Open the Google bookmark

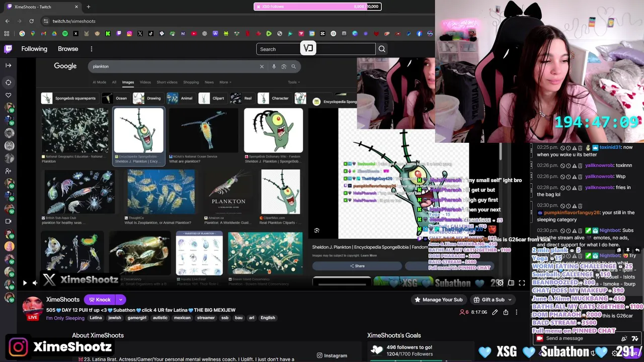[x=22, y=34]
